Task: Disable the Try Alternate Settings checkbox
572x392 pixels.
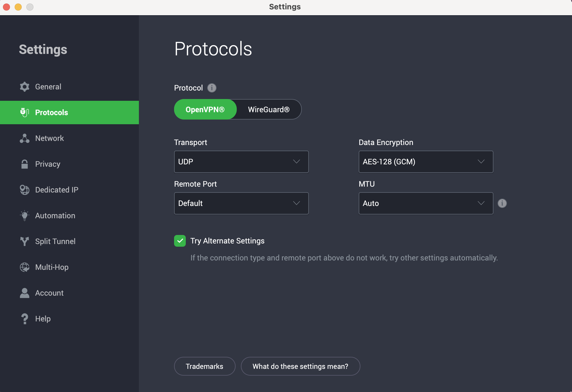Action: (x=180, y=241)
